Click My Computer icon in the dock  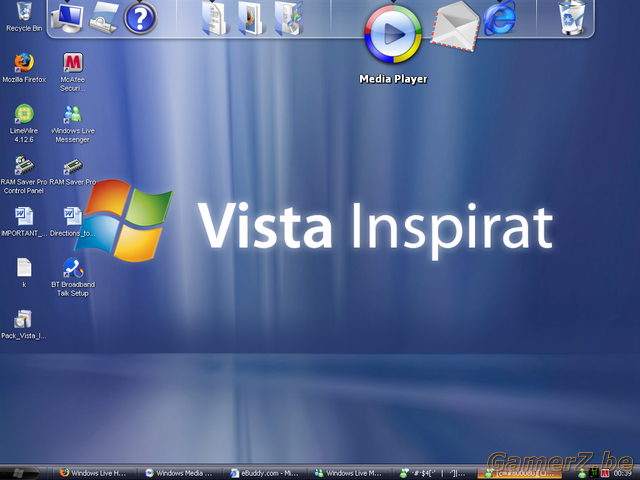click(67, 18)
